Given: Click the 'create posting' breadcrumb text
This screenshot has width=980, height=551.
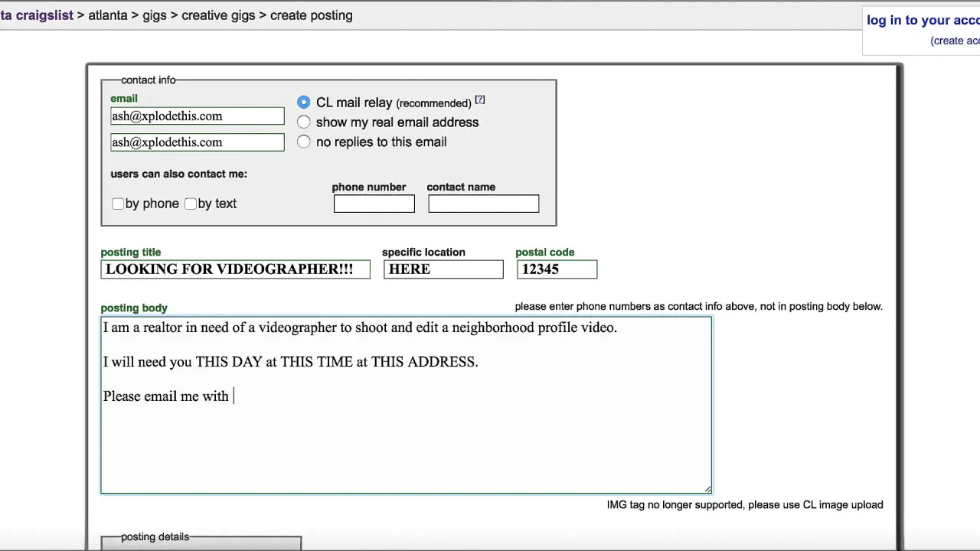Looking at the screenshot, I should coord(312,15).
